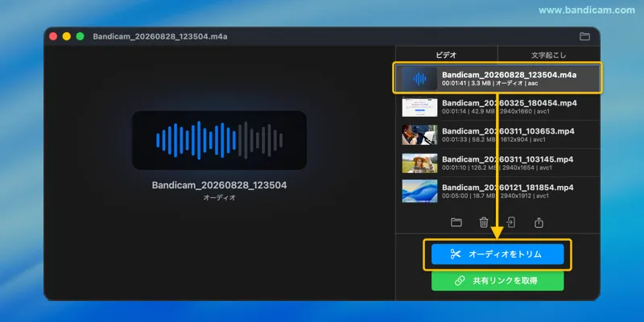Select Bandicam_20260325_180454.mp4 in the list
Image resolution: width=644 pixels, height=322 pixels.
pos(497,107)
